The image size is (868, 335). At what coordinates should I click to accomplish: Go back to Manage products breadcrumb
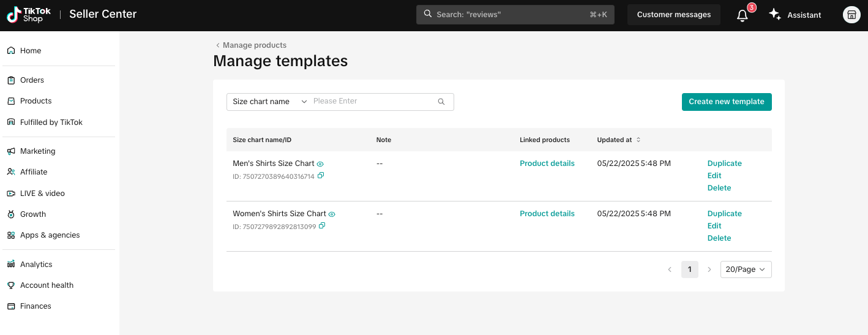pos(251,45)
